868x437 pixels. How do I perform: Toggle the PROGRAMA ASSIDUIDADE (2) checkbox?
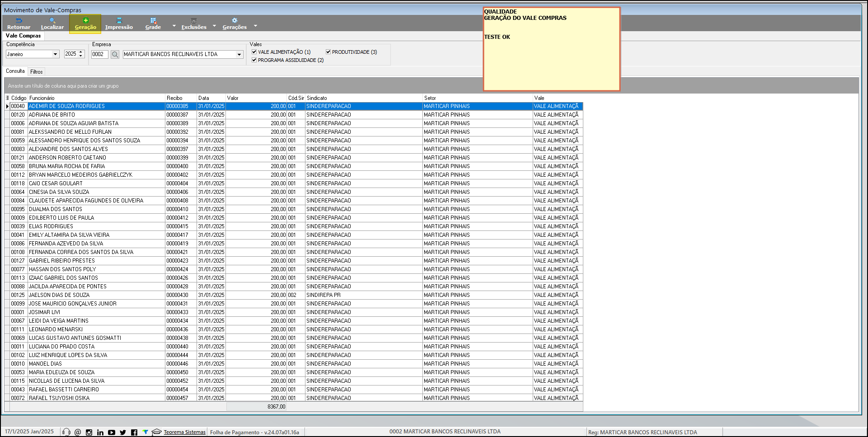(x=254, y=60)
